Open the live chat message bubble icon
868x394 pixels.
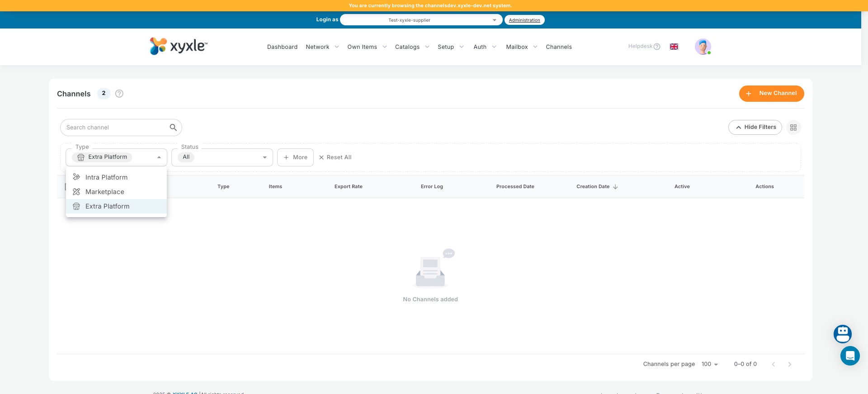point(850,356)
